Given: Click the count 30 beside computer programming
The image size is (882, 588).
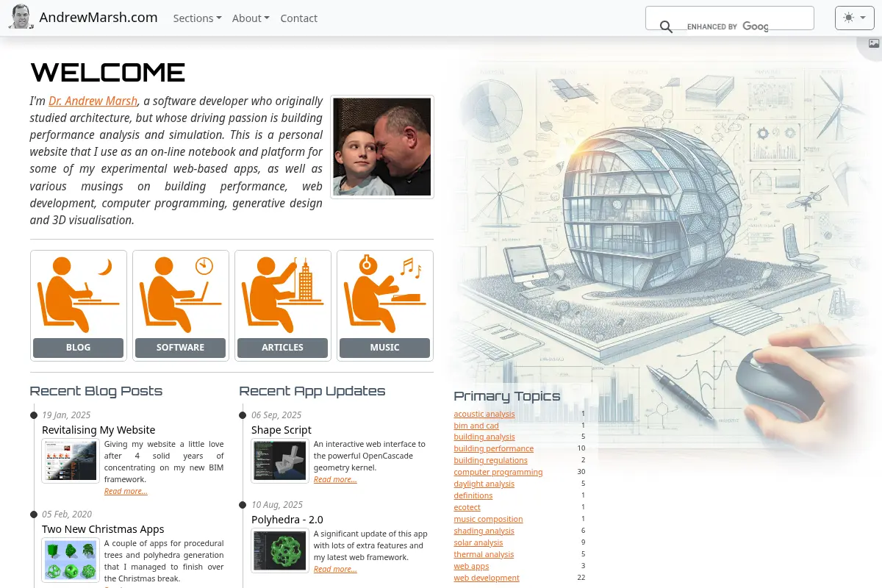Looking at the screenshot, I should [x=581, y=472].
